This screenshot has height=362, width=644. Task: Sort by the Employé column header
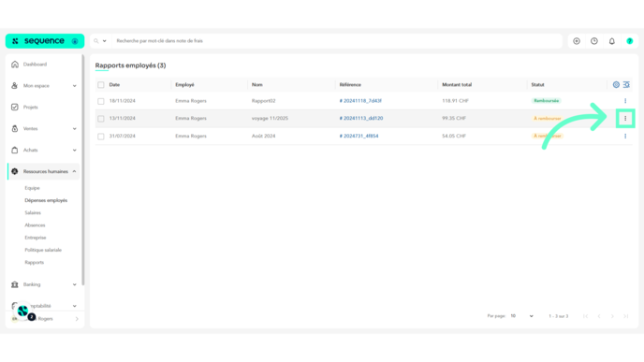(x=184, y=84)
